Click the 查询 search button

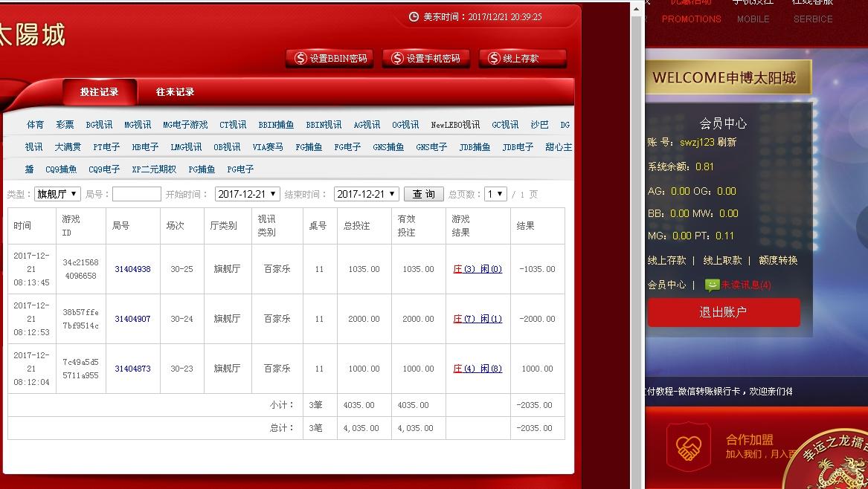423,193
